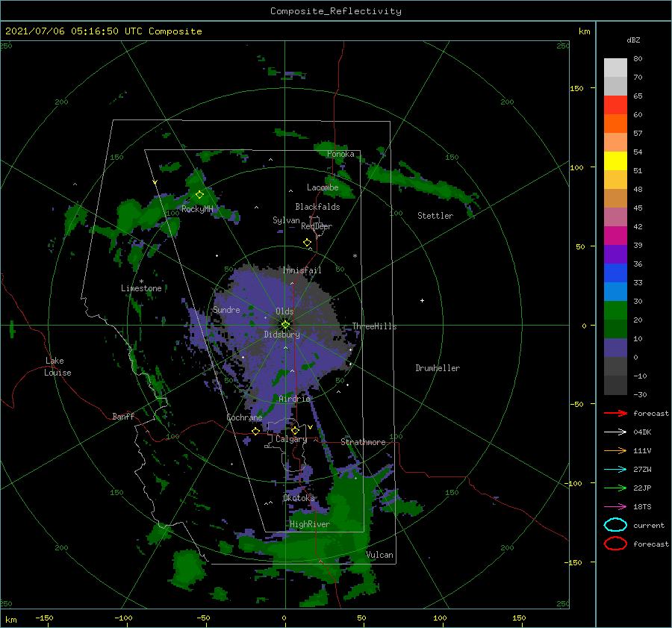The image size is (672, 628).
Task: Select the orange swatch between 60 and 57
Action: click(615, 123)
